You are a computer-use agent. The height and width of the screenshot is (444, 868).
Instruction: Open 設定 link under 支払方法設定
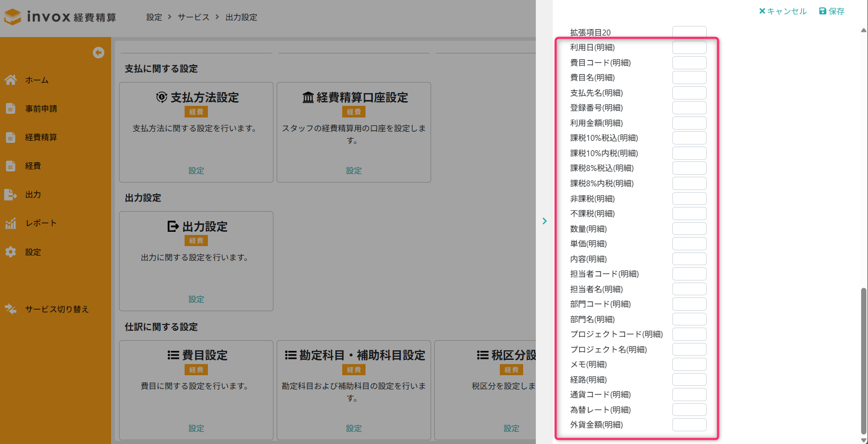196,170
